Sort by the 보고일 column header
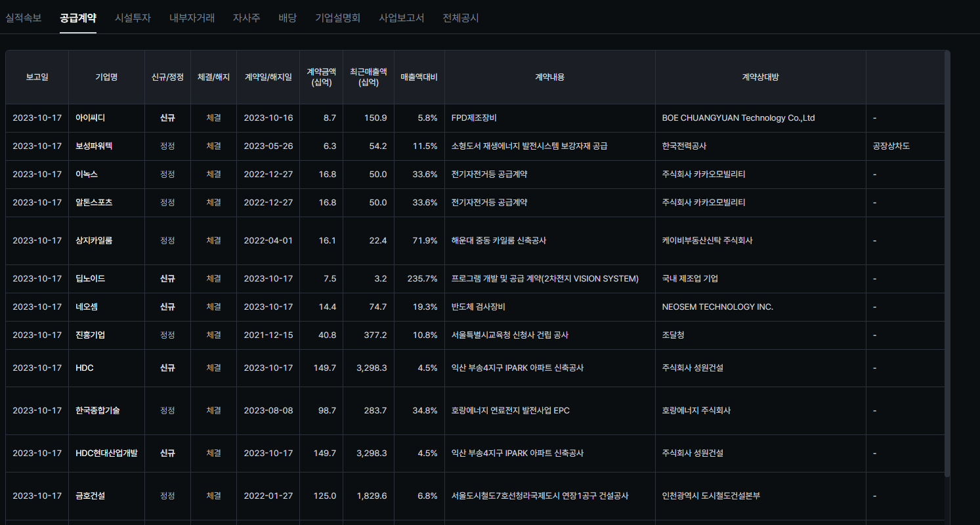 click(37, 77)
